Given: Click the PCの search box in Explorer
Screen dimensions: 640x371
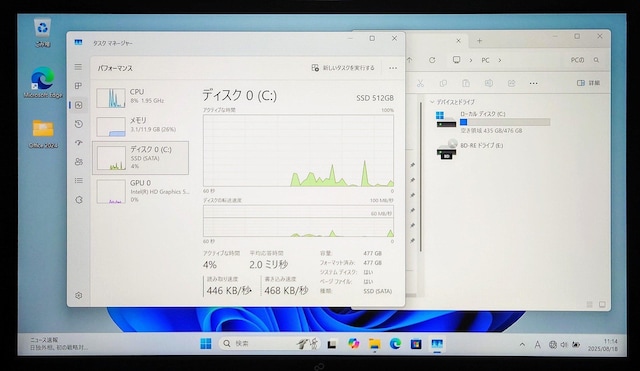Looking at the screenshot, I should (x=584, y=60).
